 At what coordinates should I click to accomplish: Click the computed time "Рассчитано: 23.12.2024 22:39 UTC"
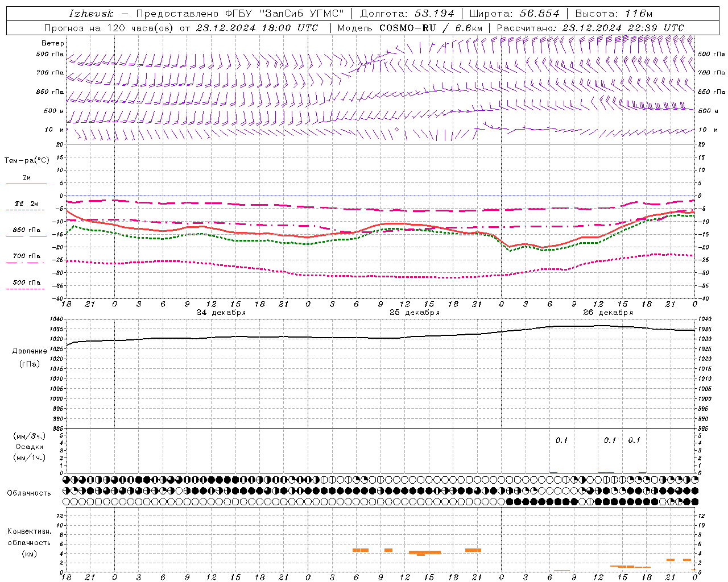point(590,28)
